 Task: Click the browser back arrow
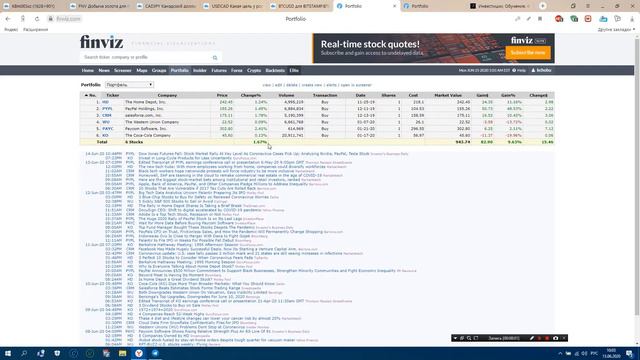(8, 19)
